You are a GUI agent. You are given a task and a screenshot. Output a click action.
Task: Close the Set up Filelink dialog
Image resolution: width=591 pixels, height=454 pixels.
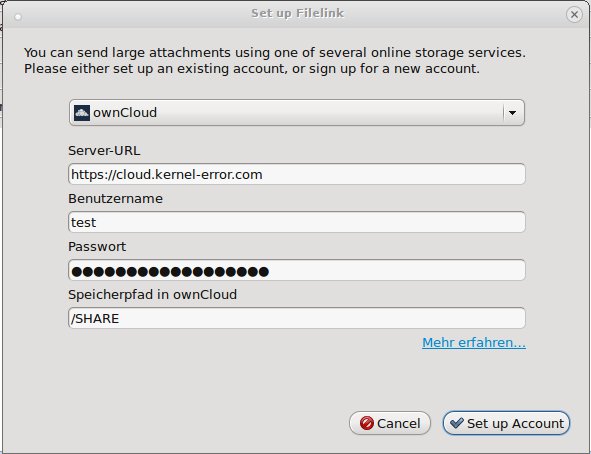pyautogui.click(x=574, y=15)
